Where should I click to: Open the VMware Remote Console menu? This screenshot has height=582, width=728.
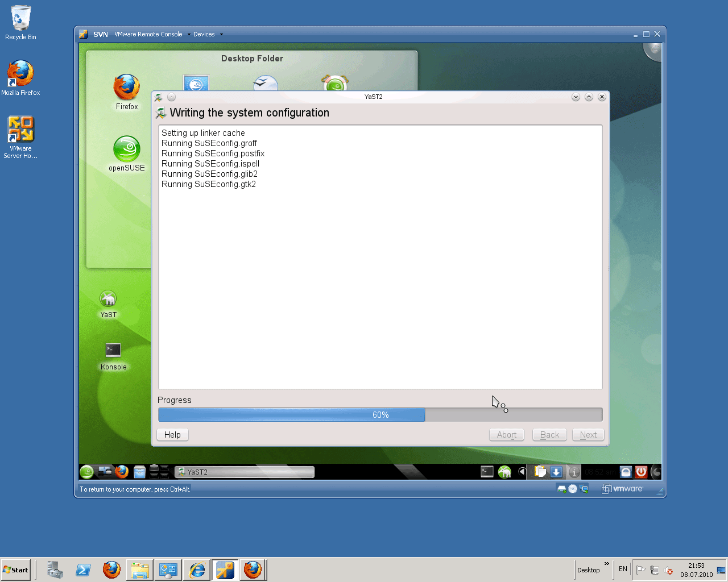[151, 34]
